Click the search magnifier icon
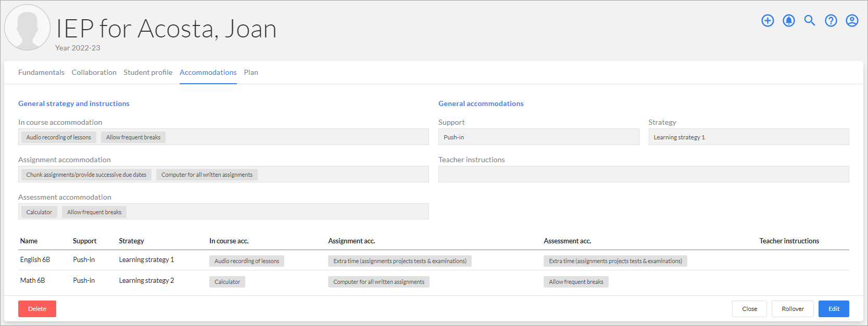The width and height of the screenshot is (868, 326). [x=810, y=21]
